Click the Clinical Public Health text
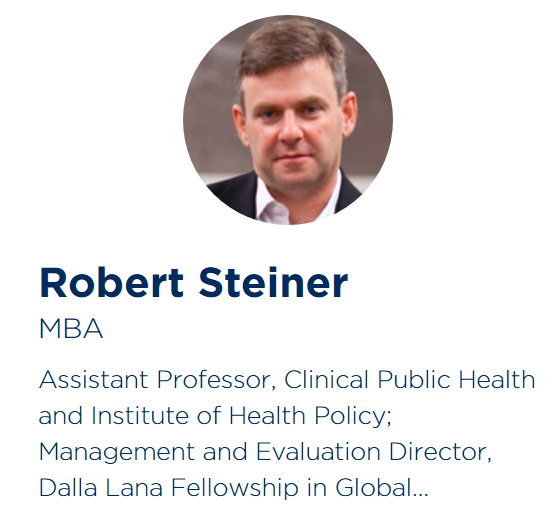 409,380
